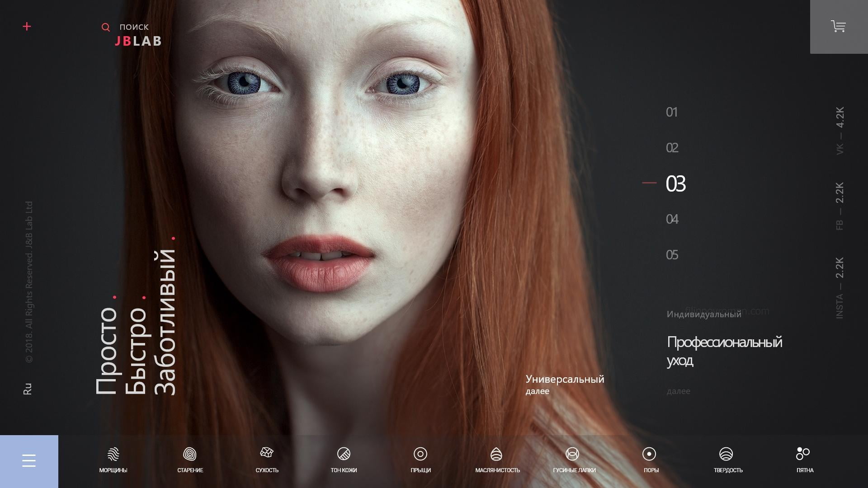Select the Твердость firmness icon
The width and height of the screenshot is (868, 488).
[x=726, y=454]
